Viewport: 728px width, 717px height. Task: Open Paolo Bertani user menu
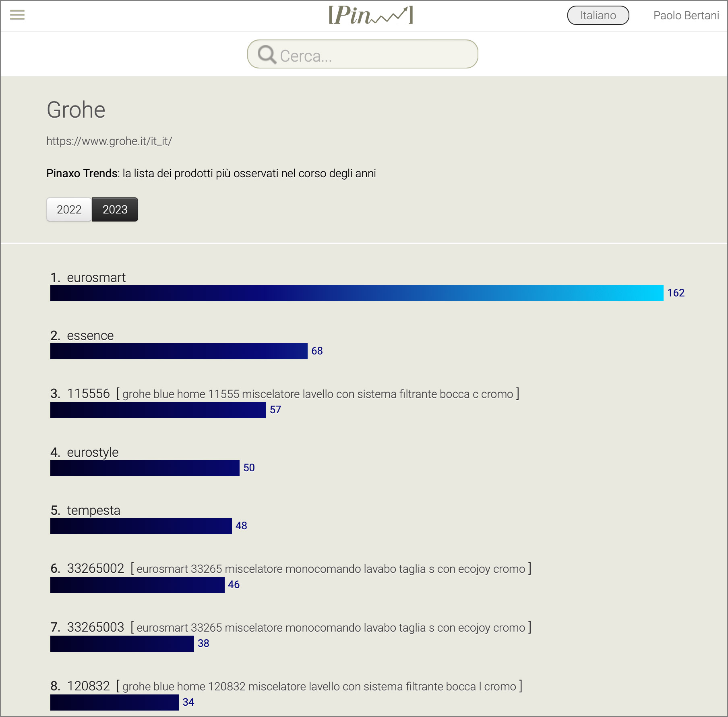click(x=686, y=15)
